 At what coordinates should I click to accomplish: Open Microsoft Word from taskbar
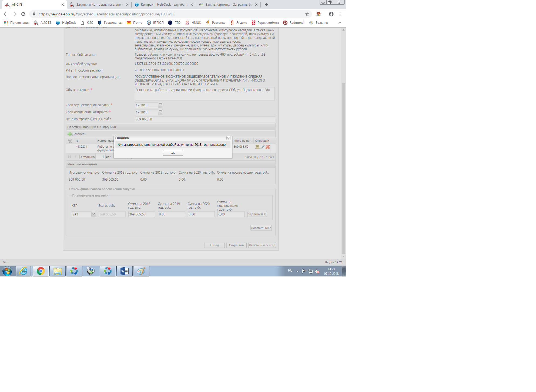pos(124,271)
